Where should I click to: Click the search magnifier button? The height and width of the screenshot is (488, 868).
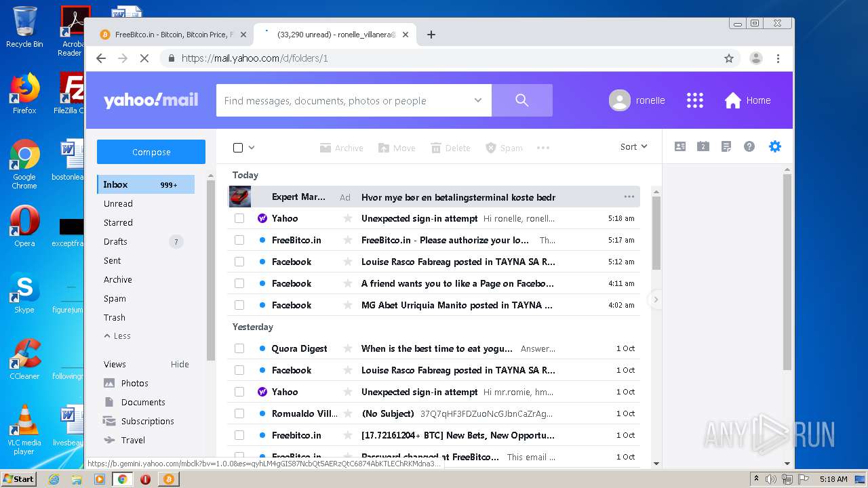click(x=521, y=100)
